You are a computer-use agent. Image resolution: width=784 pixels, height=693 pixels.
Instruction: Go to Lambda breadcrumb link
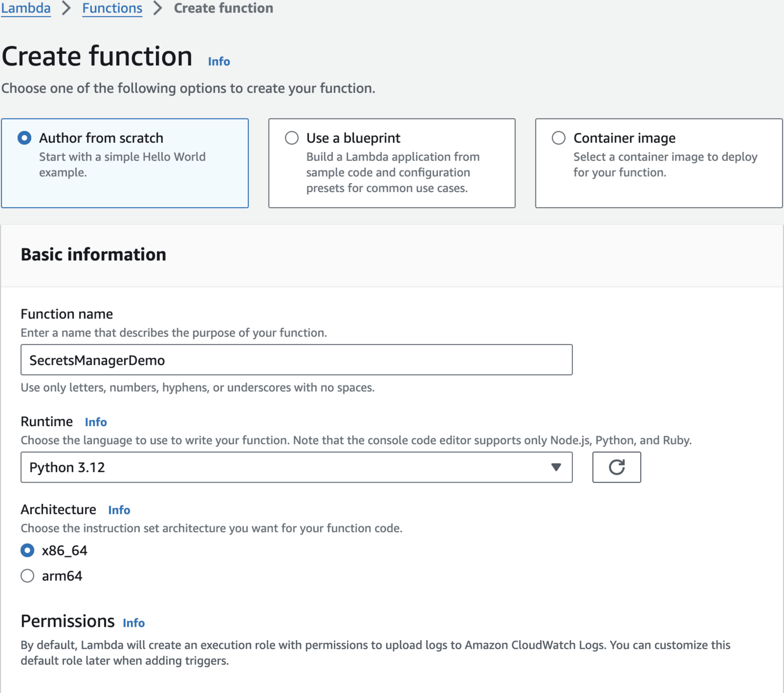click(x=26, y=8)
